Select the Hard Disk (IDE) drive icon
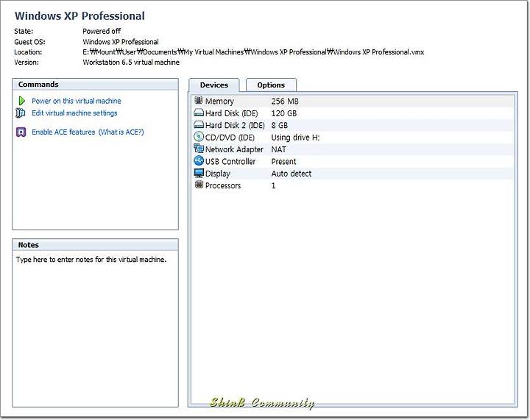Image resolution: width=530 pixels, height=420 pixels. click(199, 113)
